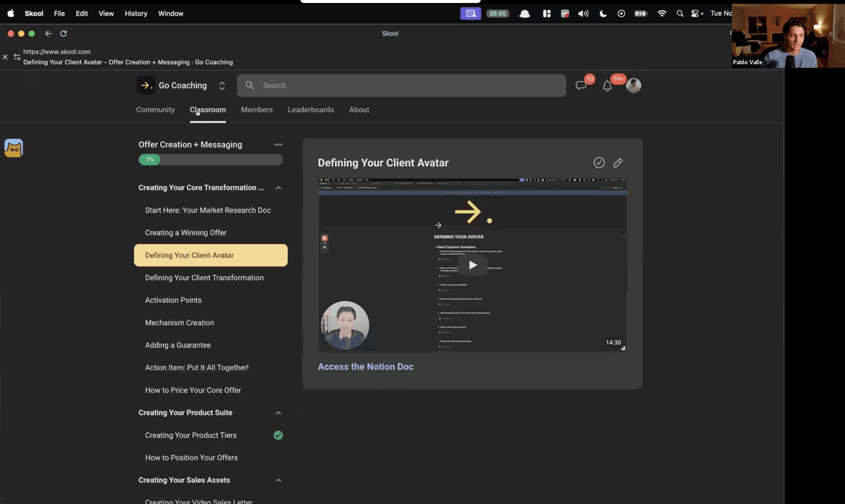845x504 pixels.
Task: Open the Leaderboards tab
Action: 311,109
